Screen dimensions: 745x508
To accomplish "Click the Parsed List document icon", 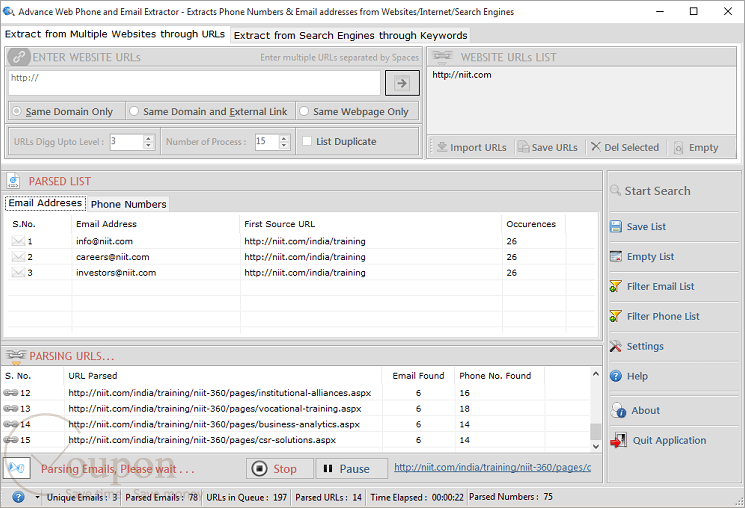I will coord(13,181).
